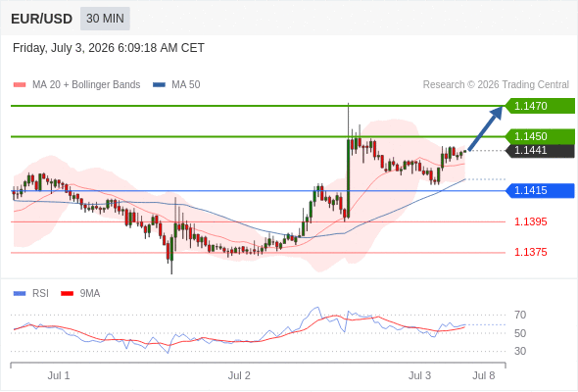
Task: Toggle the MA 50 legend label
Action: pyautogui.click(x=186, y=85)
